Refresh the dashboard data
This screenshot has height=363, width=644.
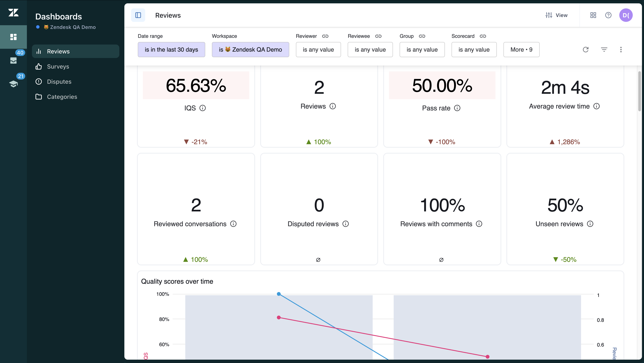[x=586, y=50]
